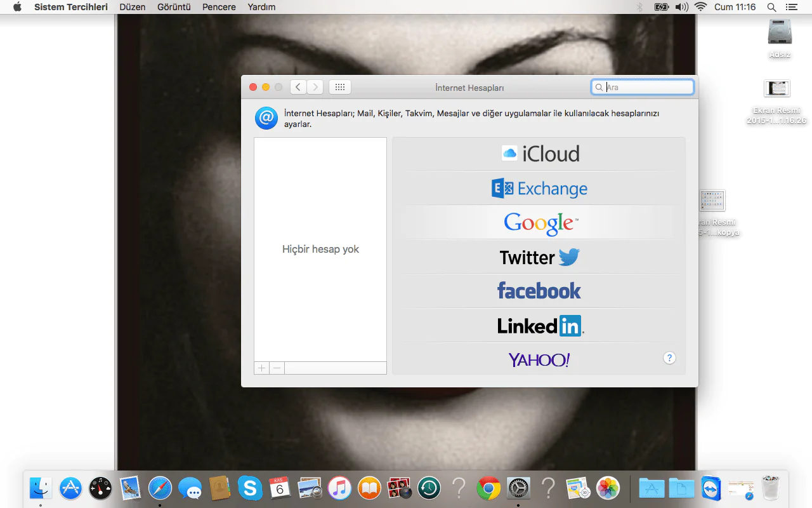Launch Safari from the Dock
This screenshot has width=812, height=508.
pos(160,488)
